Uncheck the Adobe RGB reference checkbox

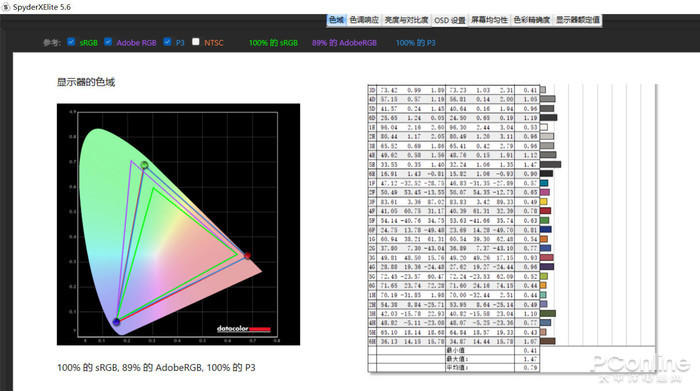click(108, 42)
